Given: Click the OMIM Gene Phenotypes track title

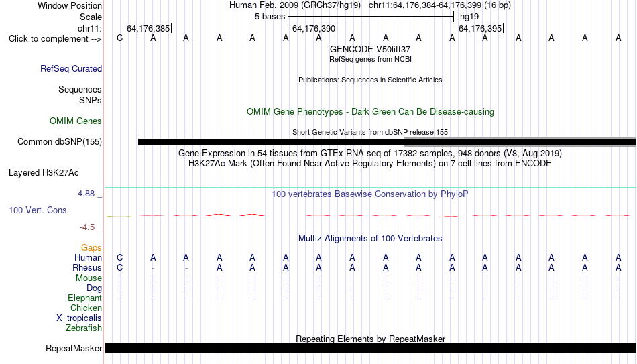Looking at the screenshot, I should 370,112.
